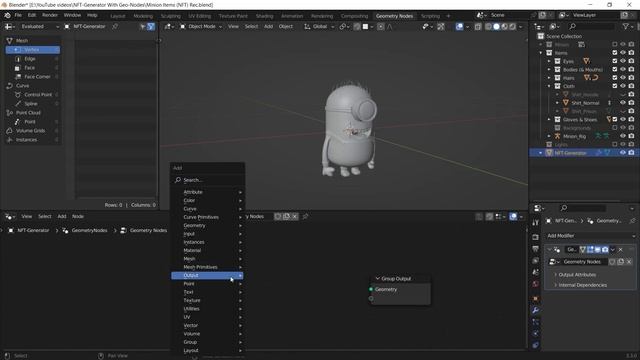
Task: Open Modifier properties wrench tab
Action: (536, 311)
